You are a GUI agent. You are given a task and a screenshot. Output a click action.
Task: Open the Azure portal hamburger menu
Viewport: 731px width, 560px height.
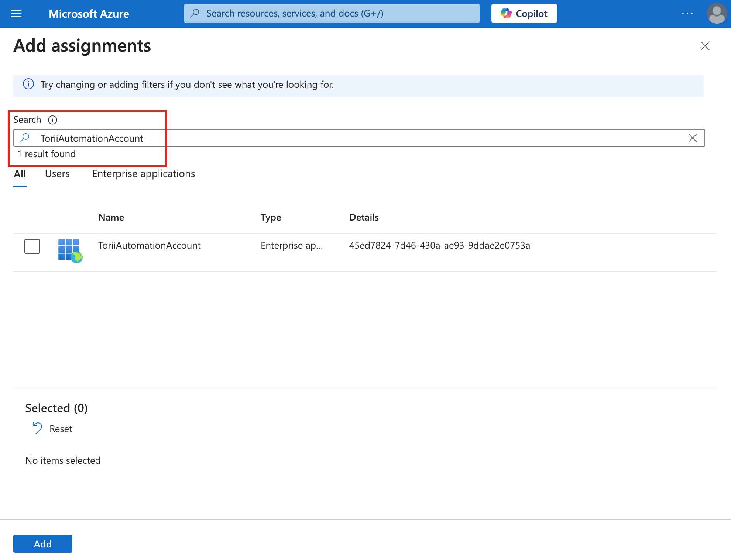(x=16, y=14)
